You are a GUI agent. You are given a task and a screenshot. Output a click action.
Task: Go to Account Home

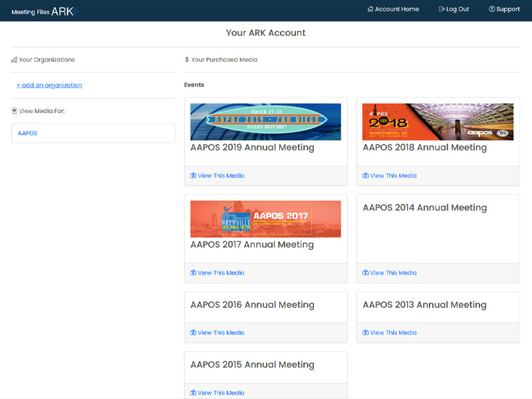(x=393, y=9)
